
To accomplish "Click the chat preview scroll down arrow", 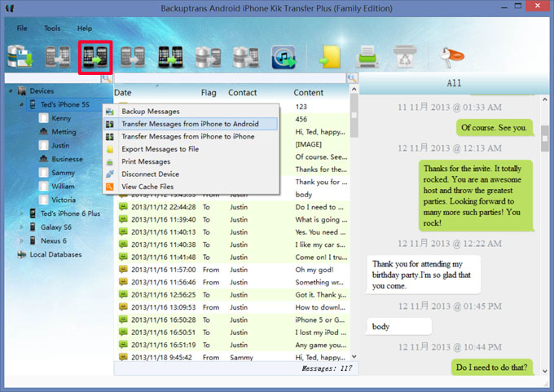I will 545,372.
